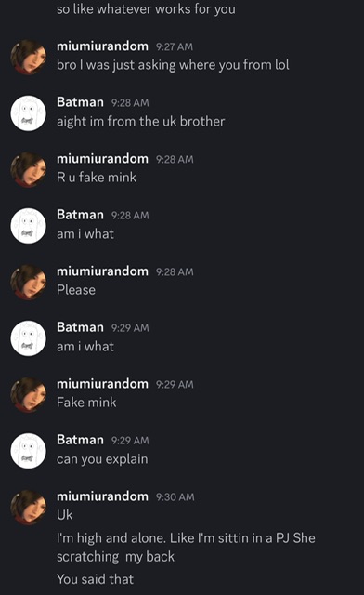Click the 9:30 AM timestamp
The height and width of the screenshot is (595, 364).
[175, 497]
